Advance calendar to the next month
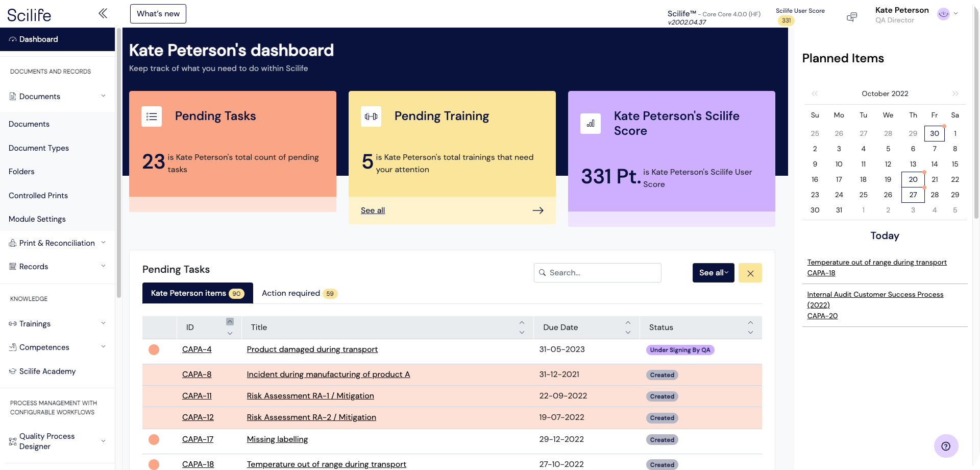The height and width of the screenshot is (470, 980). coord(955,93)
